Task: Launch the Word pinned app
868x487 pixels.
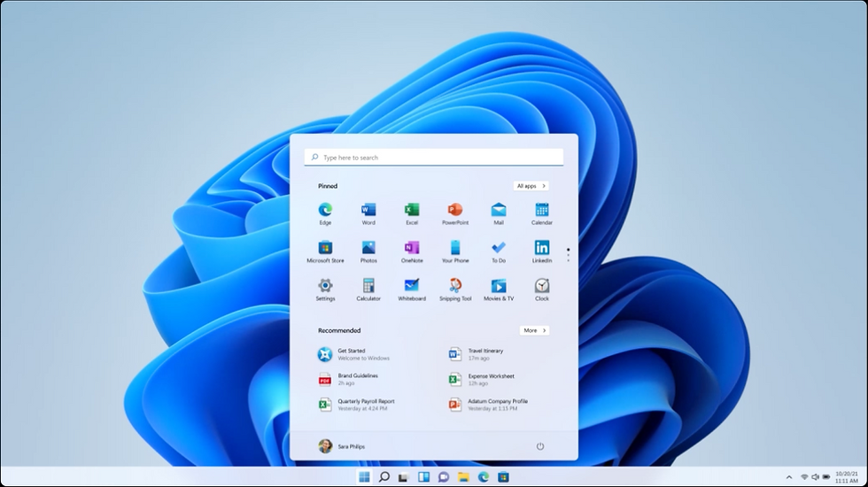Action: pos(368,211)
